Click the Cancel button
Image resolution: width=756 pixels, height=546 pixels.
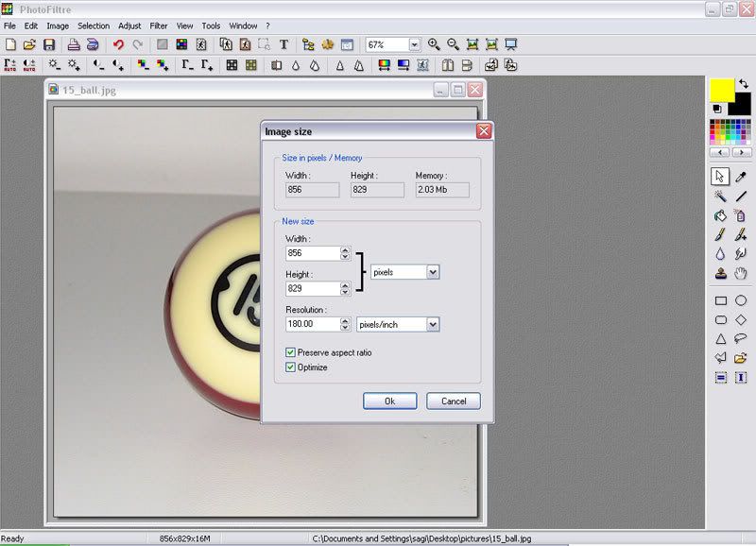coord(454,401)
